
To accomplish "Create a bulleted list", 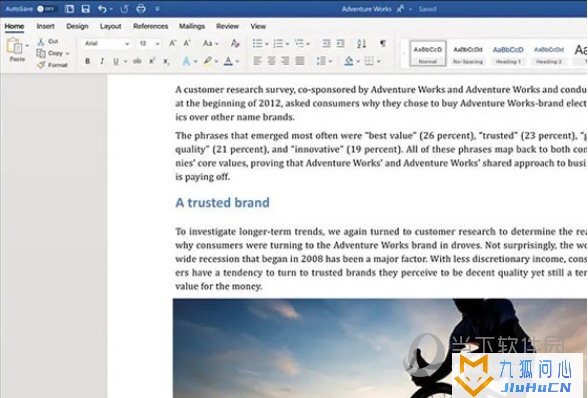I will coord(258,44).
